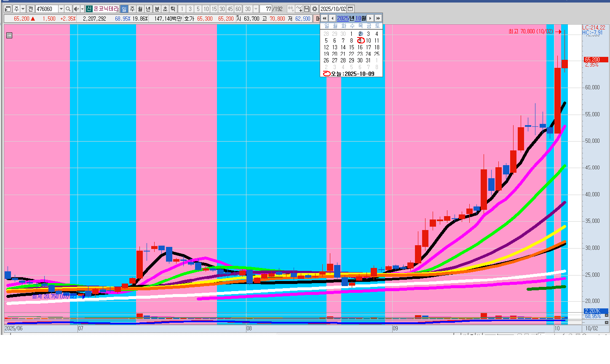Click the speaker sound icon
This screenshot has width=610, height=364.
76,9
